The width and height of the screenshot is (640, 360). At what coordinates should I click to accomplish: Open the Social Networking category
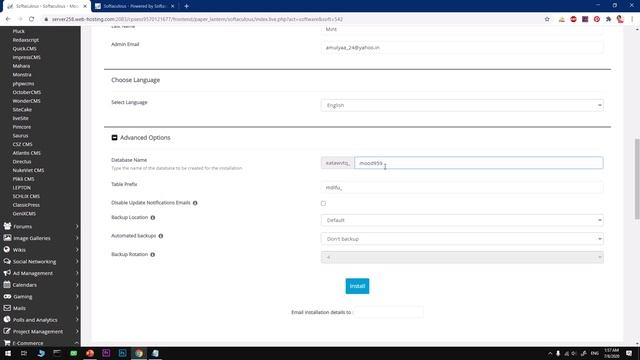click(34, 262)
